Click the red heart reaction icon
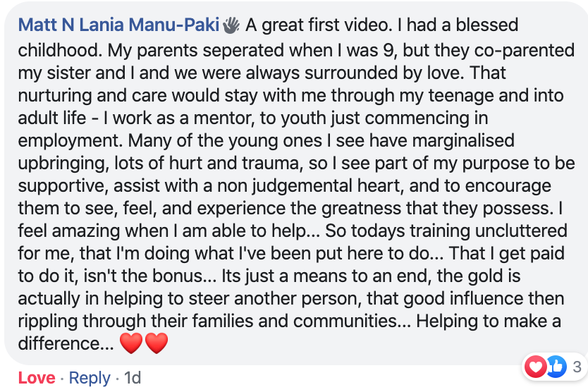This screenshot has height=392, width=588. coord(536,366)
